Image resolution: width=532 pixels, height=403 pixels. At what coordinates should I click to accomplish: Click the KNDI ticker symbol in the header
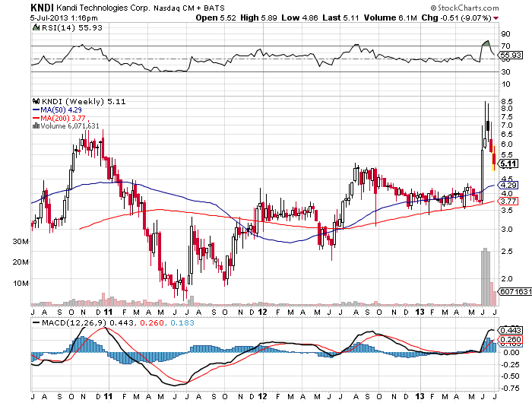pos(42,8)
